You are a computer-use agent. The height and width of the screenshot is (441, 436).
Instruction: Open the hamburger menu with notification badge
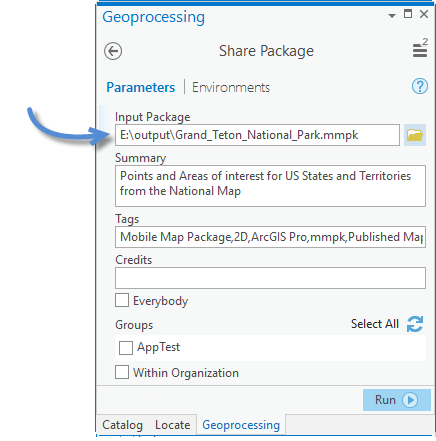tap(420, 48)
